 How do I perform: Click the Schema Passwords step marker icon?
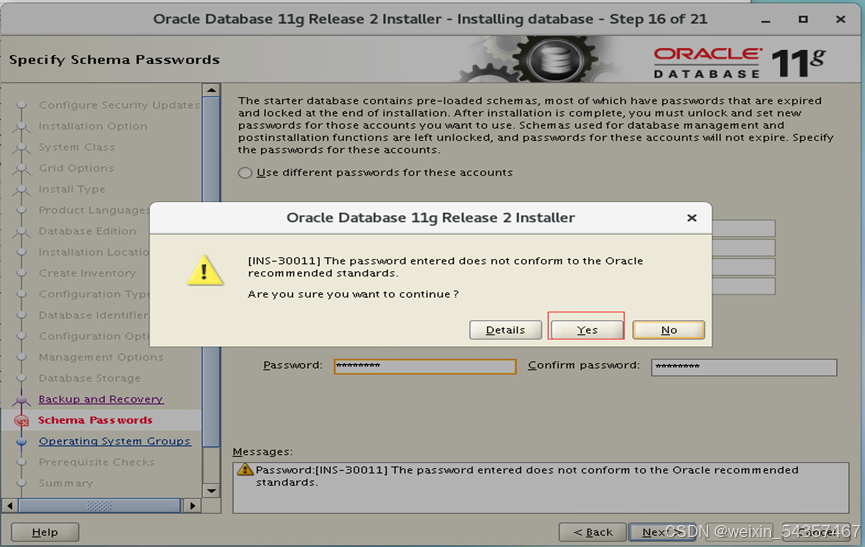pos(21,421)
